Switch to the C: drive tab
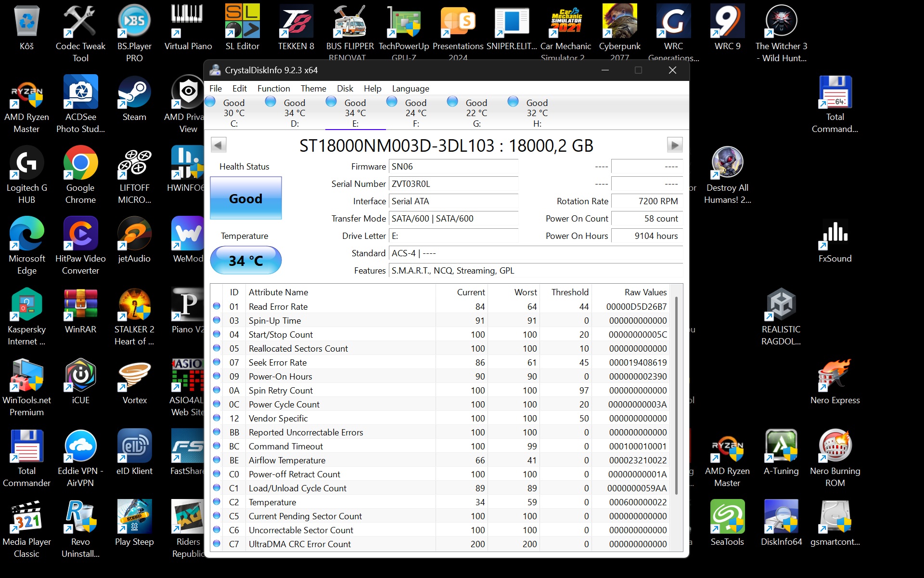 coord(234,113)
